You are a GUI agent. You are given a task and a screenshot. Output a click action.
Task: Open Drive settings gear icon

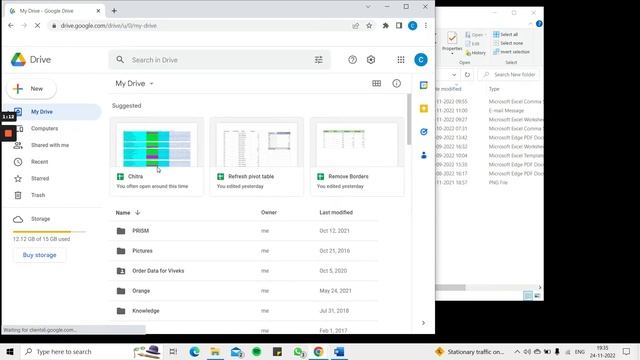pyautogui.click(x=371, y=60)
